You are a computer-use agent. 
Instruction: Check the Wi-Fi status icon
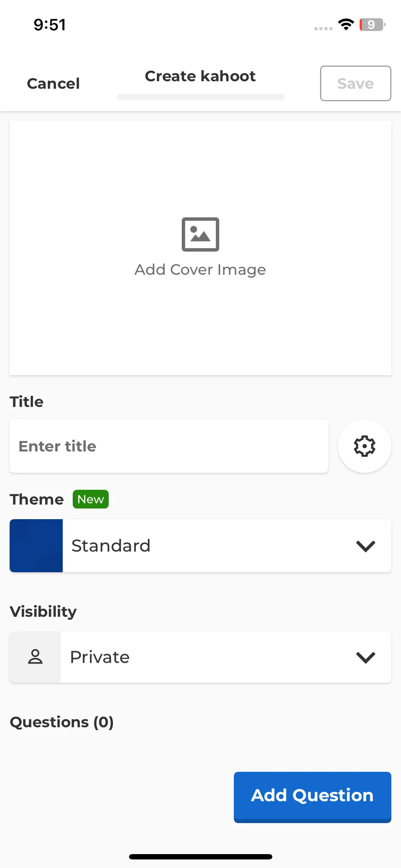[x=346, y=25]
